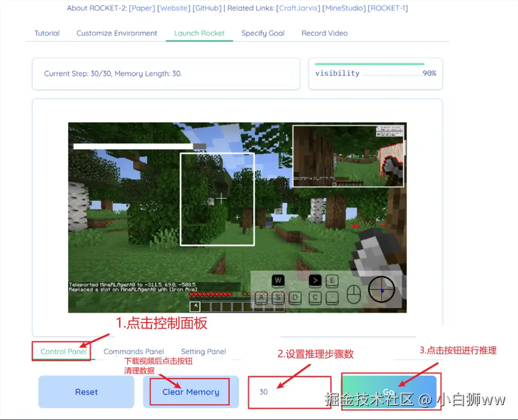
Task: Click the W key indicator in game overlay
Action: coord(278,281)
